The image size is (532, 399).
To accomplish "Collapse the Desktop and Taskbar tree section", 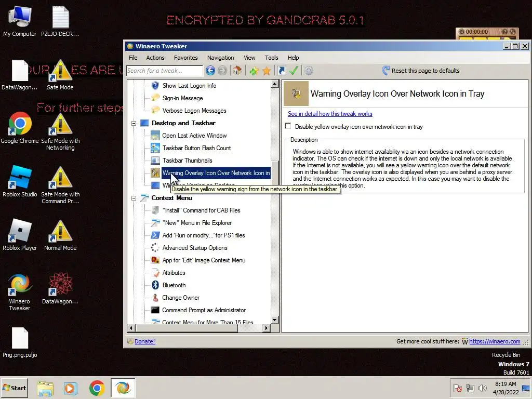I will tap(134, 123).
